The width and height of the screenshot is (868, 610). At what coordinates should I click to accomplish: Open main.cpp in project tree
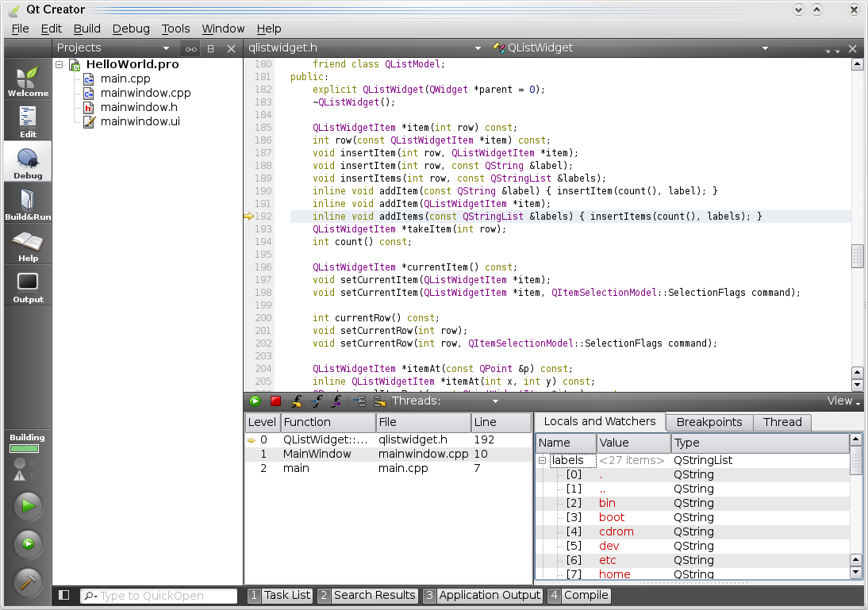tap(125, 79)
